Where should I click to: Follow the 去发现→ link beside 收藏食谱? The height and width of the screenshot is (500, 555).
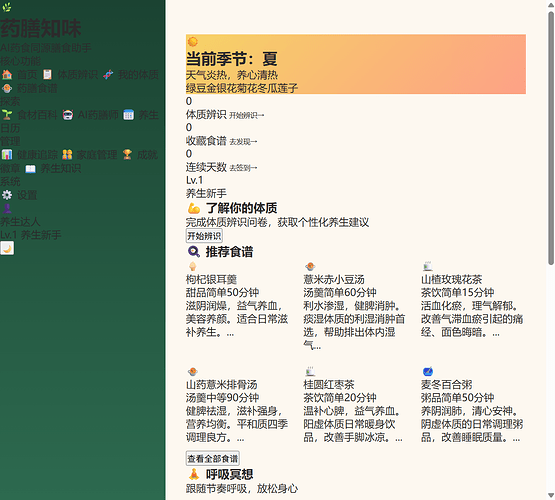click(x=243, y=142)
